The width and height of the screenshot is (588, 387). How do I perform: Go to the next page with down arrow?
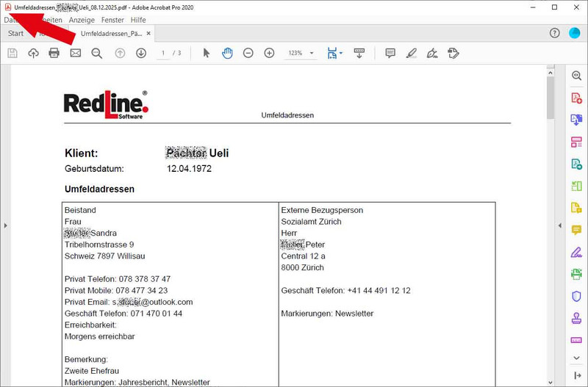(x=141, y=53)
